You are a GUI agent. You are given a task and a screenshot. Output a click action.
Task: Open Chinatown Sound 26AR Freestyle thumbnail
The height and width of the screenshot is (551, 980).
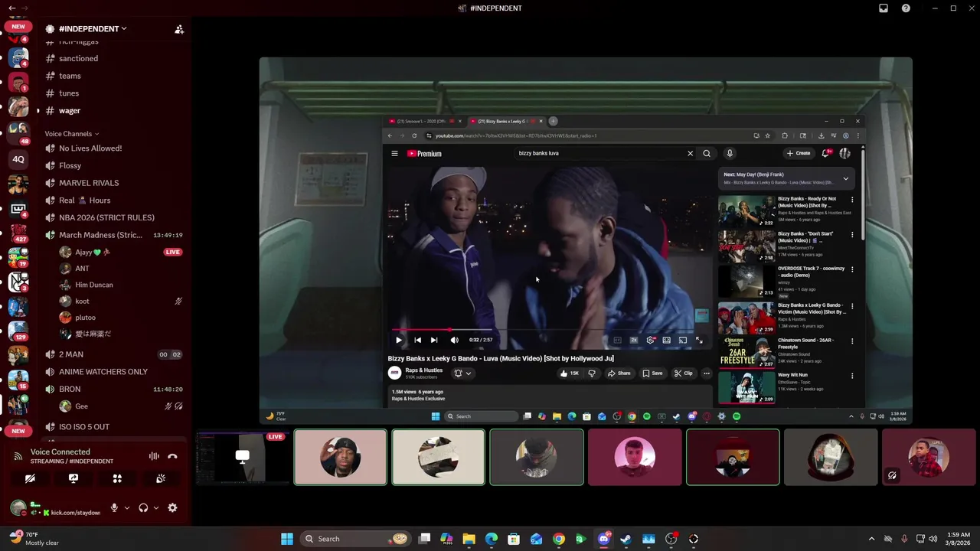point(746,351)
